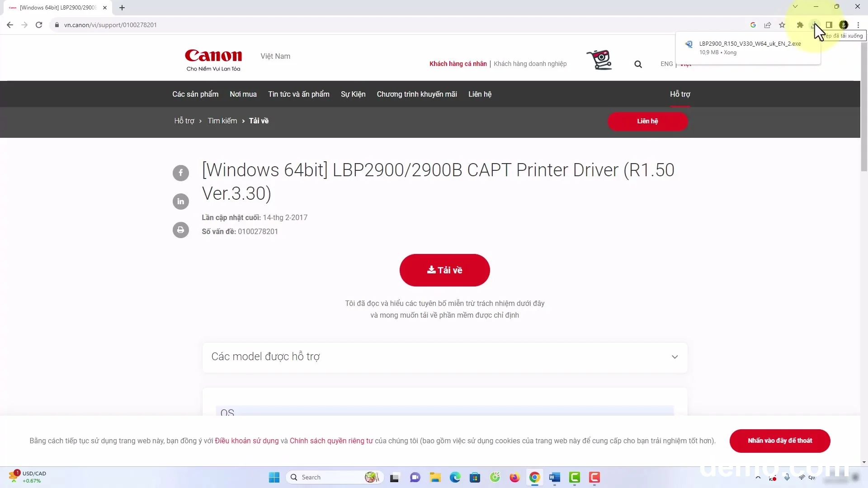This screenshot has height=488, width=868.
Task: Open Liên hệ in navigation bar
Action: (x=480, y=94)
